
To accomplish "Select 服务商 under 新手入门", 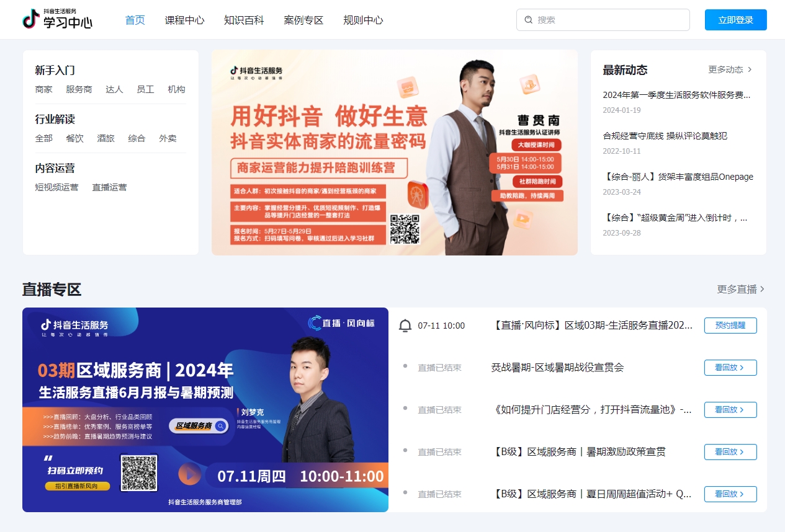I will (79, 89).
